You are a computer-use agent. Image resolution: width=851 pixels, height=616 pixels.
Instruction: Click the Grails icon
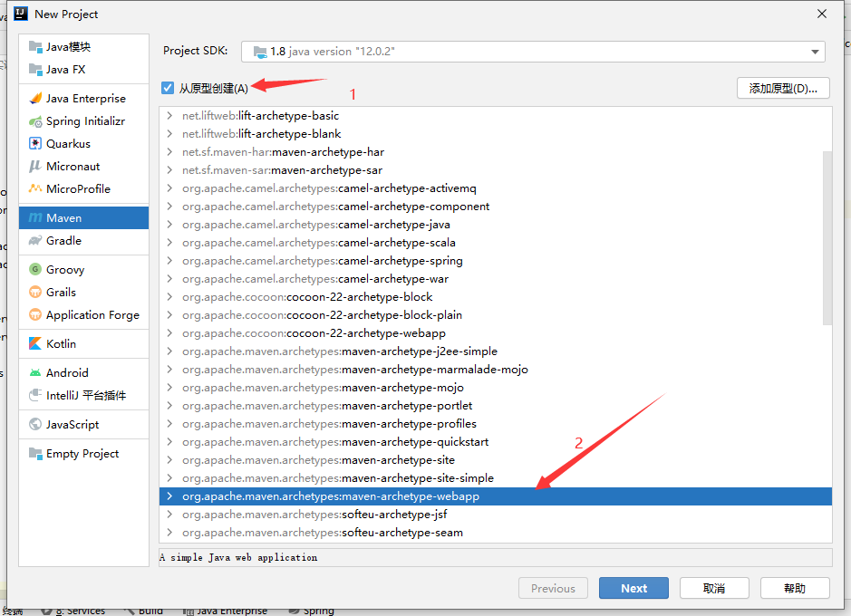(35, 293)
